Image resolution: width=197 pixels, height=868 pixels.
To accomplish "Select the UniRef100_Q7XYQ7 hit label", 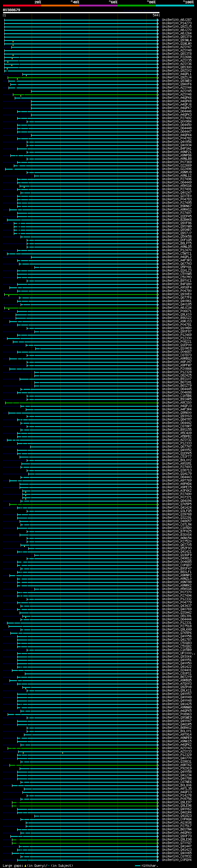I will pos(177,843).
